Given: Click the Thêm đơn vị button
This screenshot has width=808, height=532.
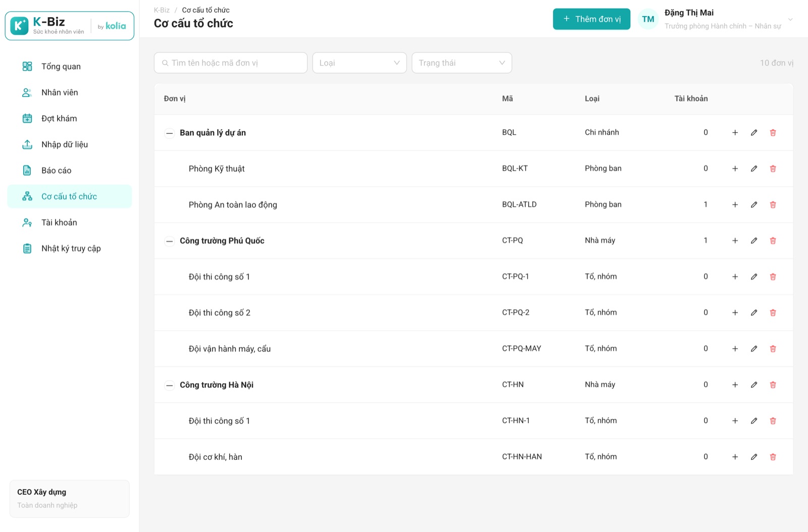Looking at the screenshot, I should point(591,19).
